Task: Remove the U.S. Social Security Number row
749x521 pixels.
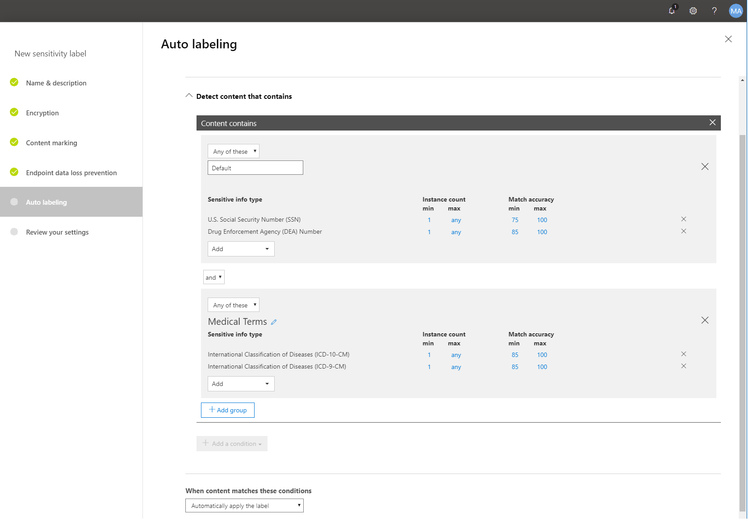Action: [x=684, y=219]
